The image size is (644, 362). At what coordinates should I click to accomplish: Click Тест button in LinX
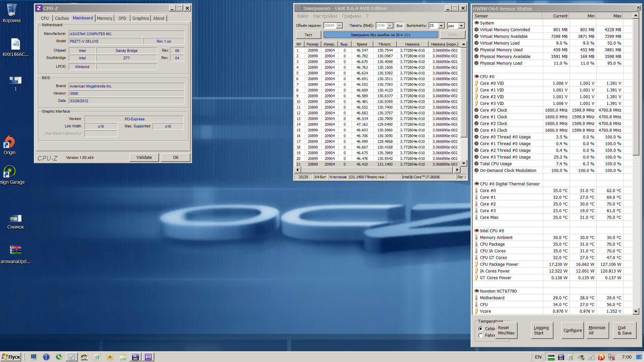pos(308,35)
